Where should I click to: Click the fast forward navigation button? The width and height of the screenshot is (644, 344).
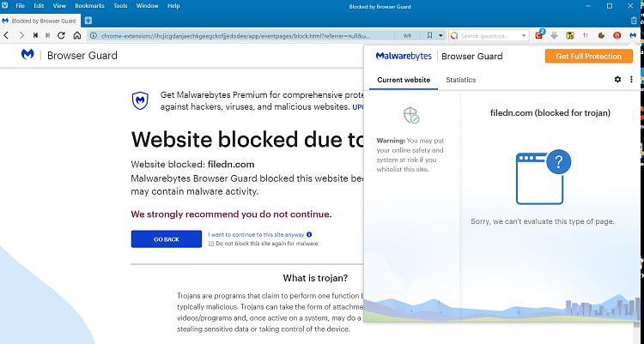tap(48, 36)
